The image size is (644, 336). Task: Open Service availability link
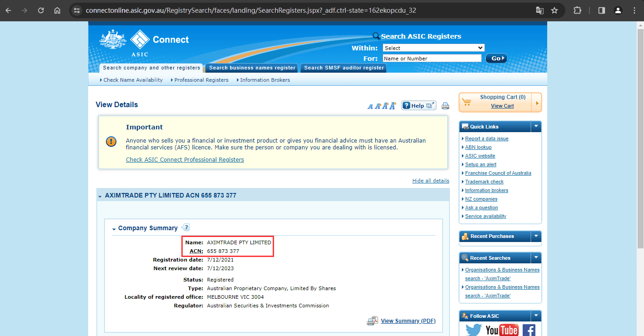click(485, 216)
